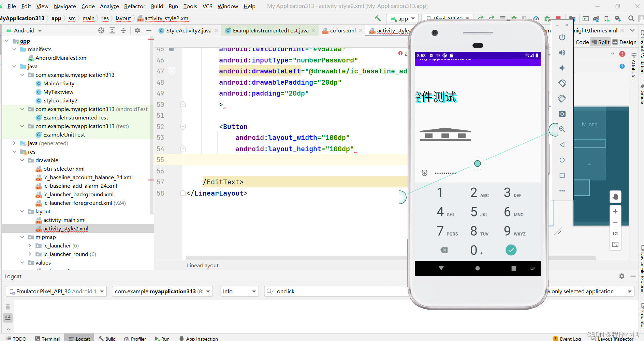Hide the project panel with minus icon
This screenshot has width=644, height=341.
coord(148,30)
